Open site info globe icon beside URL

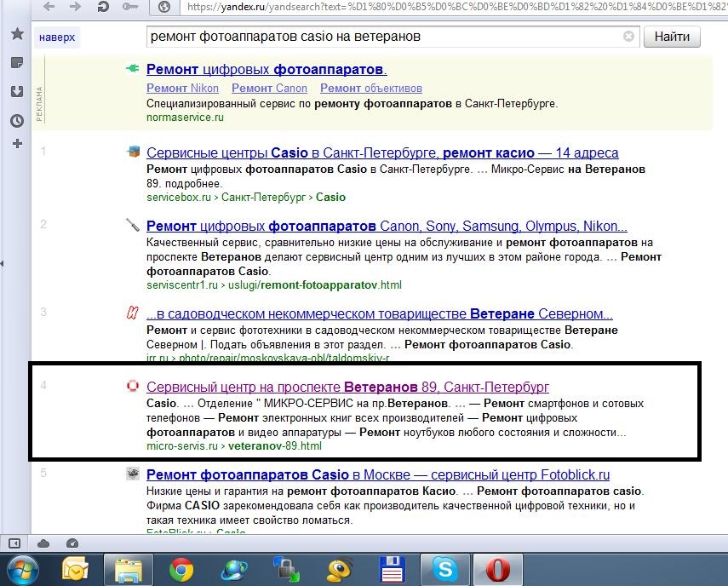coord(163,7)
